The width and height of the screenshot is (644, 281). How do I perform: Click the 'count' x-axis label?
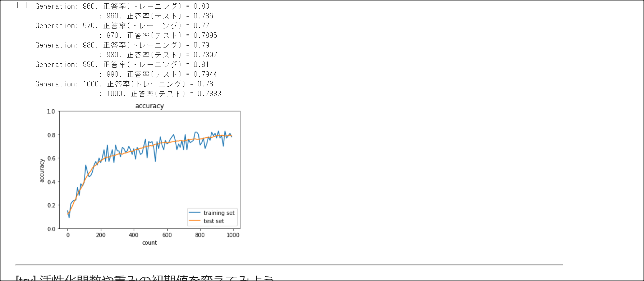click(x=149, y=243)
